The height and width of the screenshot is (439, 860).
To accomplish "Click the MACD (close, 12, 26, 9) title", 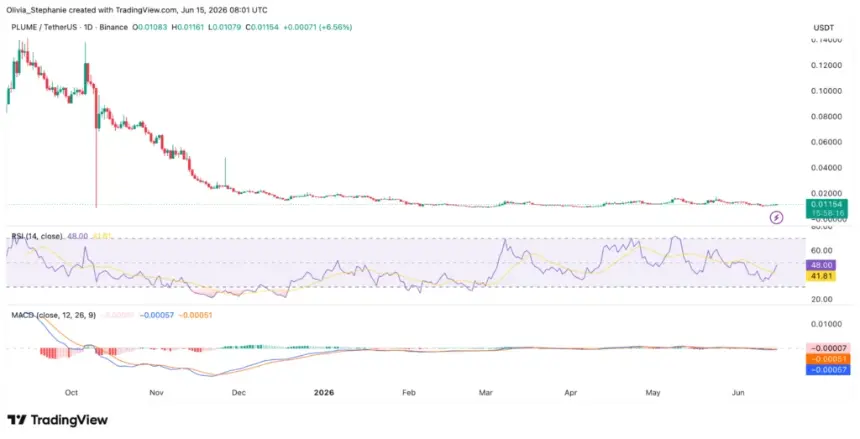I will tap(53, 315).
